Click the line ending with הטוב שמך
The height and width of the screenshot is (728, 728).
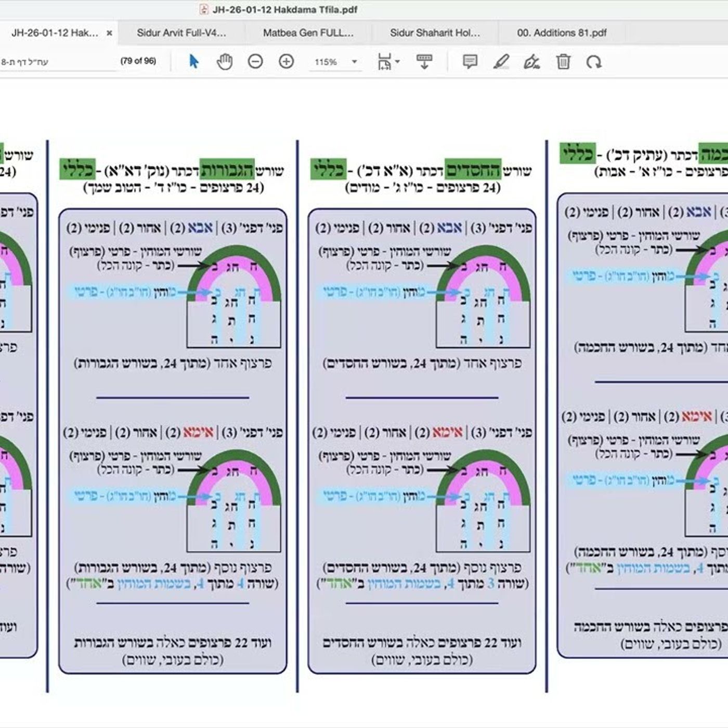pos(174,188)
